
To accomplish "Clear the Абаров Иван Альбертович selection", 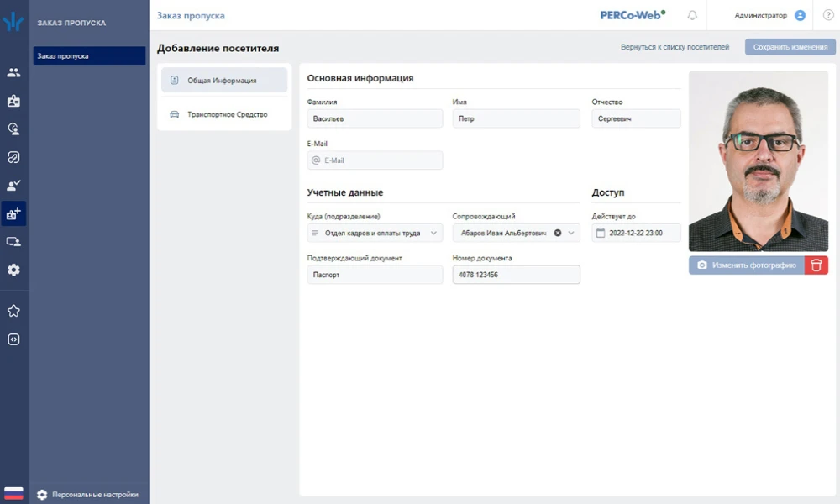I will click(x=558, y=233).
